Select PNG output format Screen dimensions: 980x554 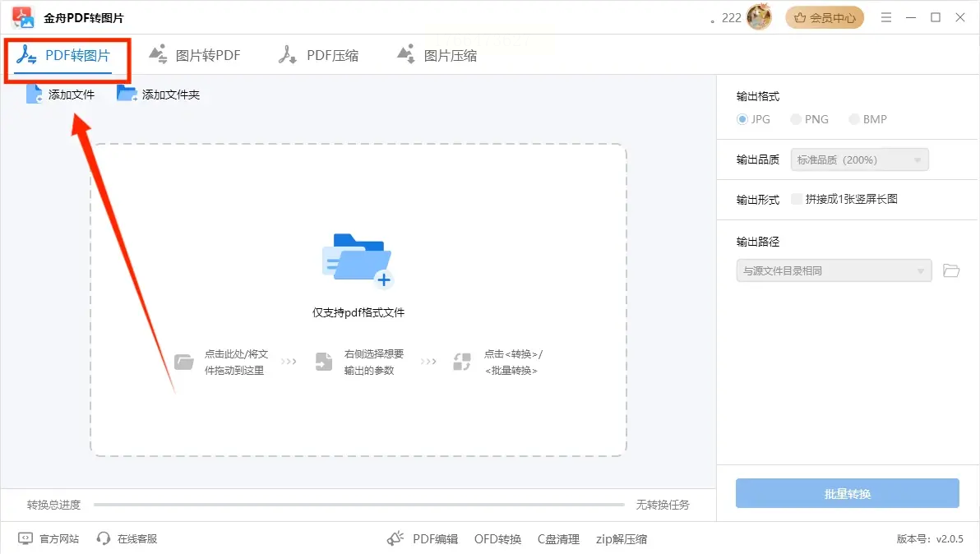pos(809,119)
